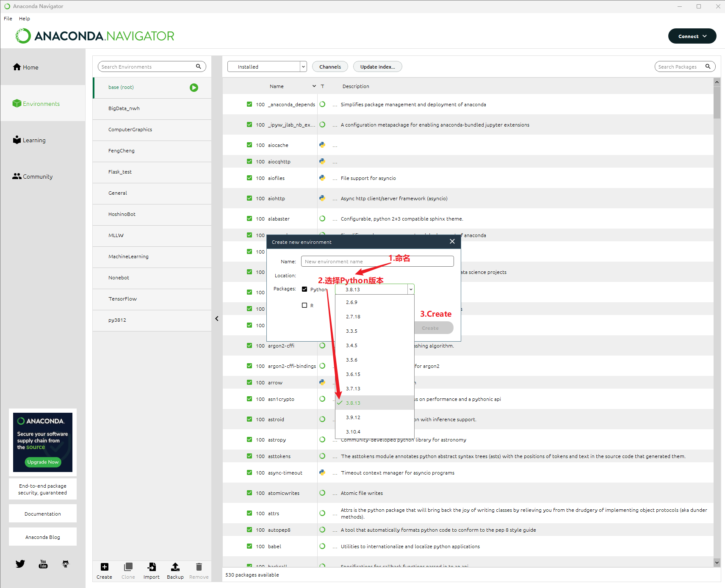Screen dimensions: 725x588
Task: Open the Python version combo box
Action: 375,289
